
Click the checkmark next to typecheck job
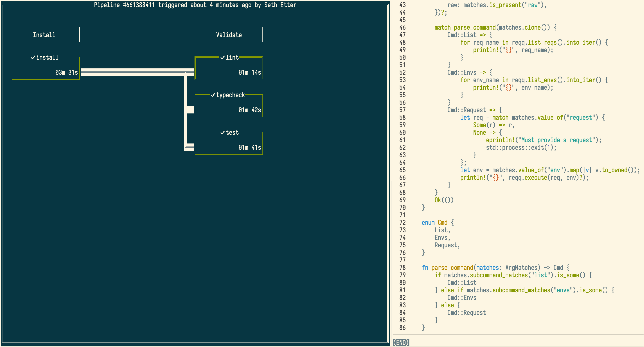pyautogui.click(x=213, y=95)
